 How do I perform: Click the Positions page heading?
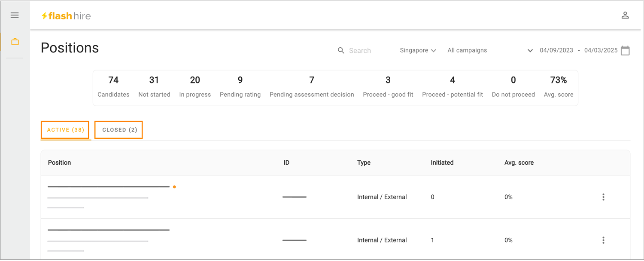(x=70, y=48)
